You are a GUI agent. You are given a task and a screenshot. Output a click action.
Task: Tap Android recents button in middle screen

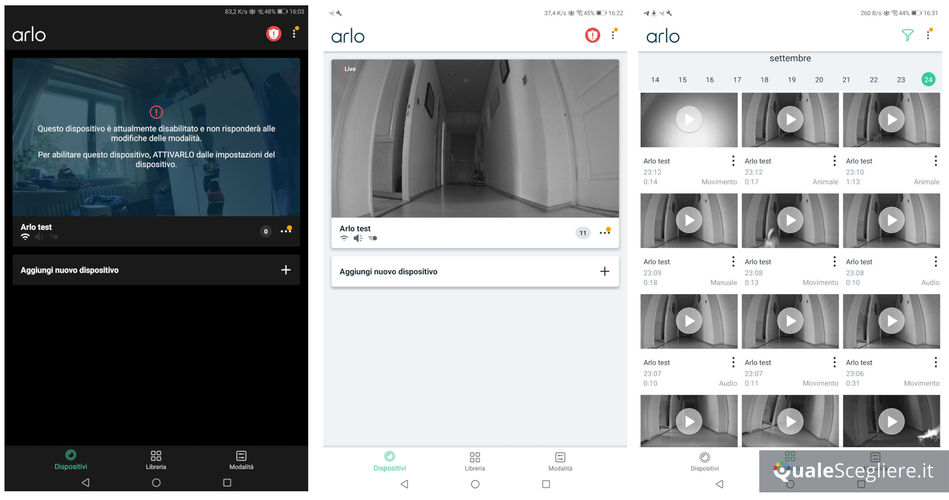click(546, 484)
